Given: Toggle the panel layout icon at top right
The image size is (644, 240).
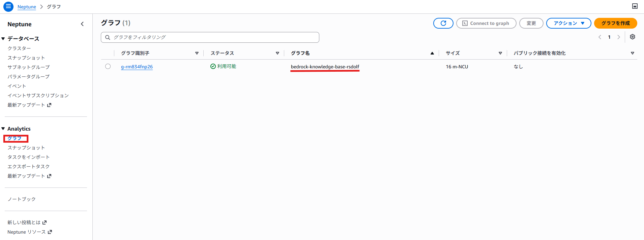Looking at the screenshot, I should click(635, 6).
